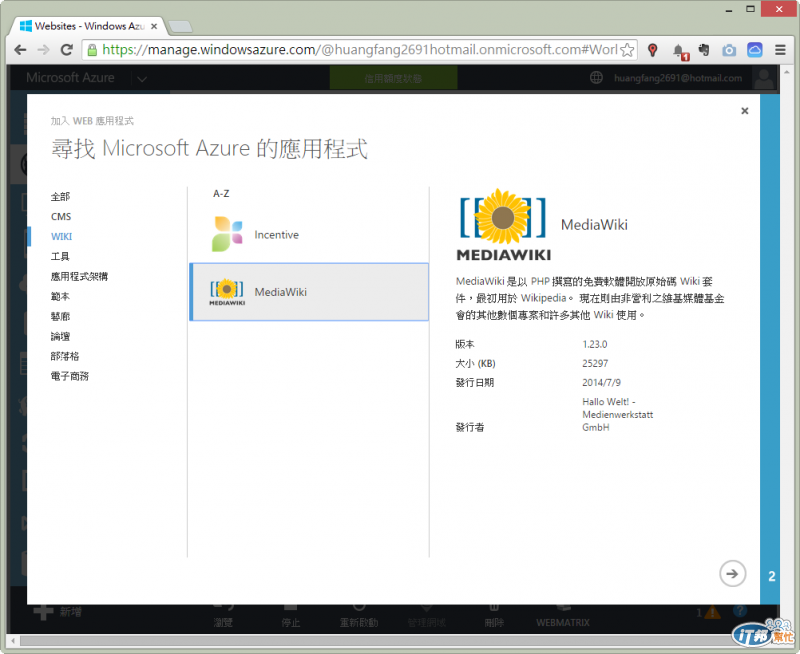Bookmark this page with the star
Screen dimensions: 800x654
point(627,50)
